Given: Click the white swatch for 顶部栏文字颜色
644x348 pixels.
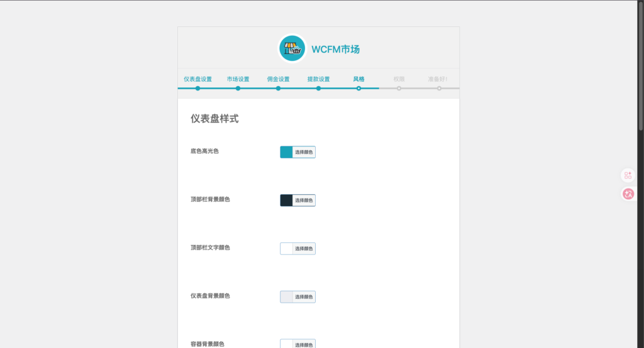Looking at the screenshot, I should (x=286, y=248).
